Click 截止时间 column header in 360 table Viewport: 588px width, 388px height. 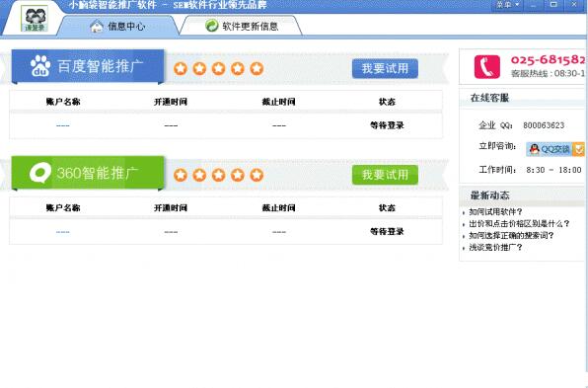click(x=278, y=207)
